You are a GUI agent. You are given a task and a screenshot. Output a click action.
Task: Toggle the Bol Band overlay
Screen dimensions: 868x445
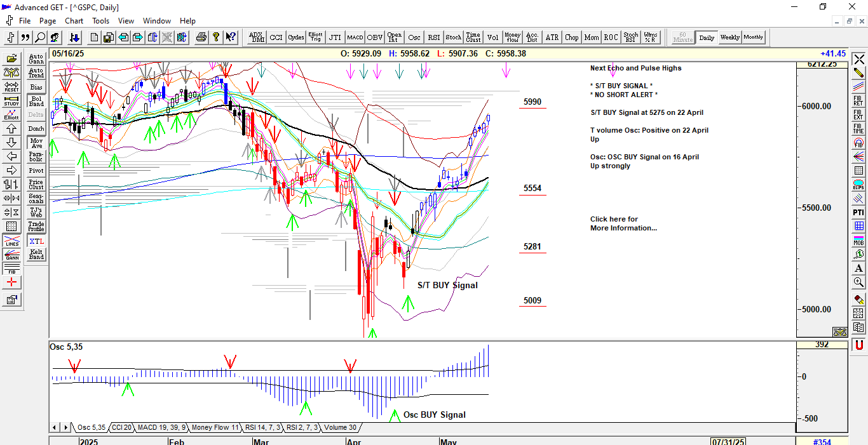click(36, 101)
